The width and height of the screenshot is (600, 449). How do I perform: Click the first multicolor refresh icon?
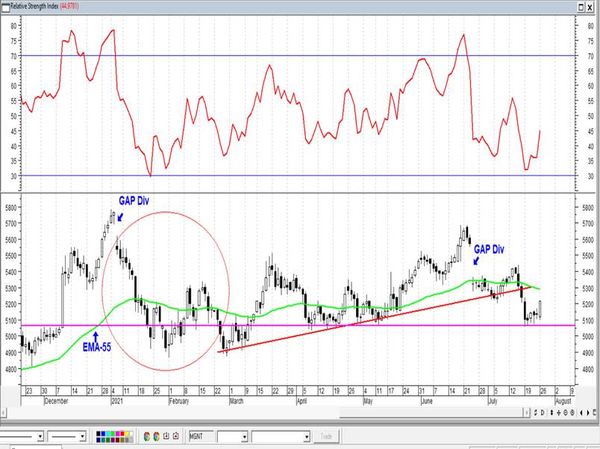147,436
